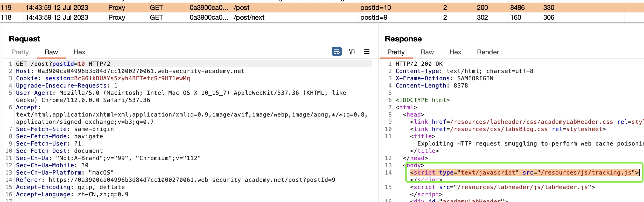The image size is (644, 202).
Task: Click the Content-Length header in Response
Action: click(432, 85)
